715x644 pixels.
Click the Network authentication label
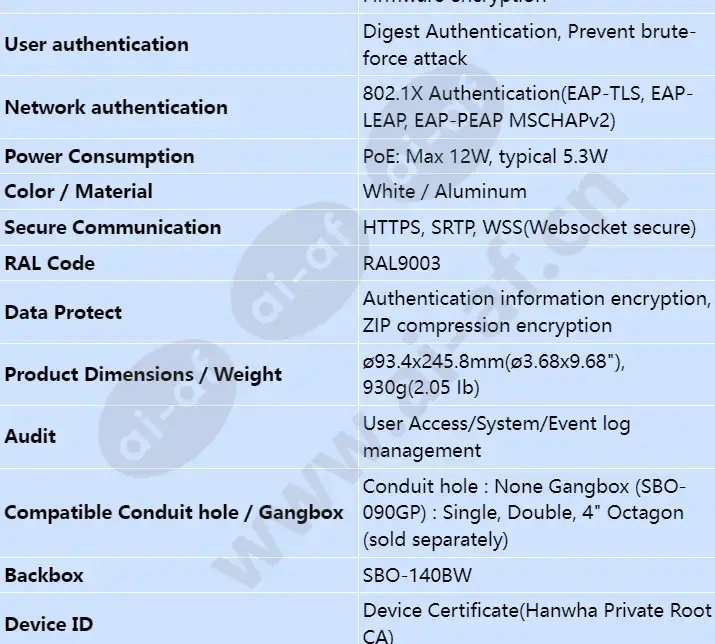(116, 108)
